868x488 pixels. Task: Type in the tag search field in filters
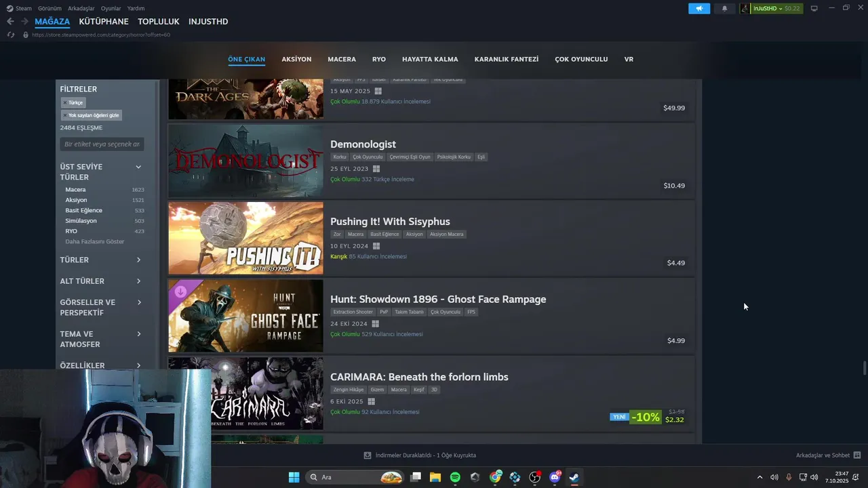102,144
